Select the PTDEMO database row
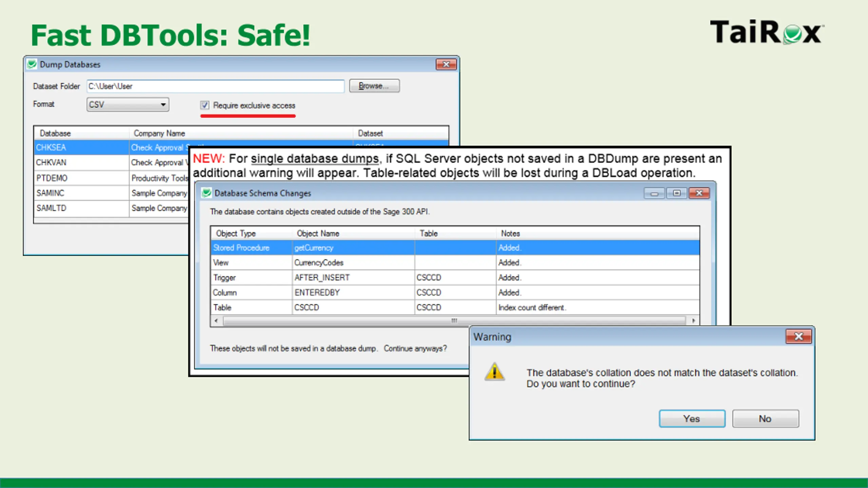868x488 pixels. [112, 178]
